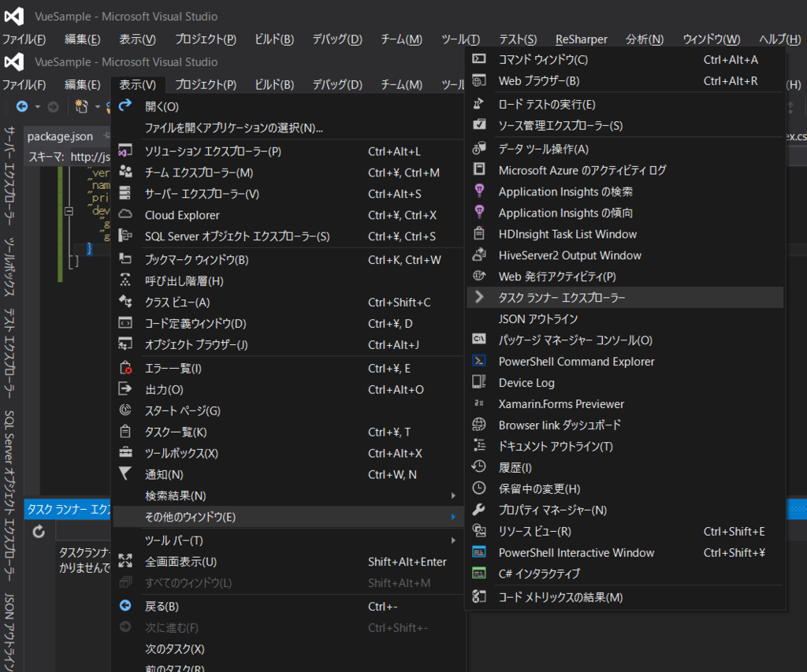Select 保留中の変更(H) menu entry
The height and width of the screenshot is (672, 807).
click(625, 488)
